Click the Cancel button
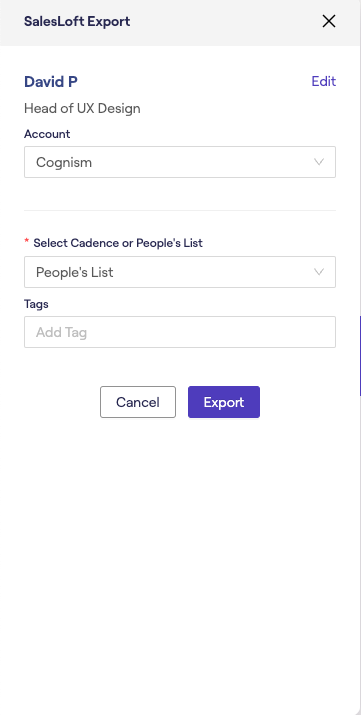The height and width of the screenshot is (715, 361). 138,402
